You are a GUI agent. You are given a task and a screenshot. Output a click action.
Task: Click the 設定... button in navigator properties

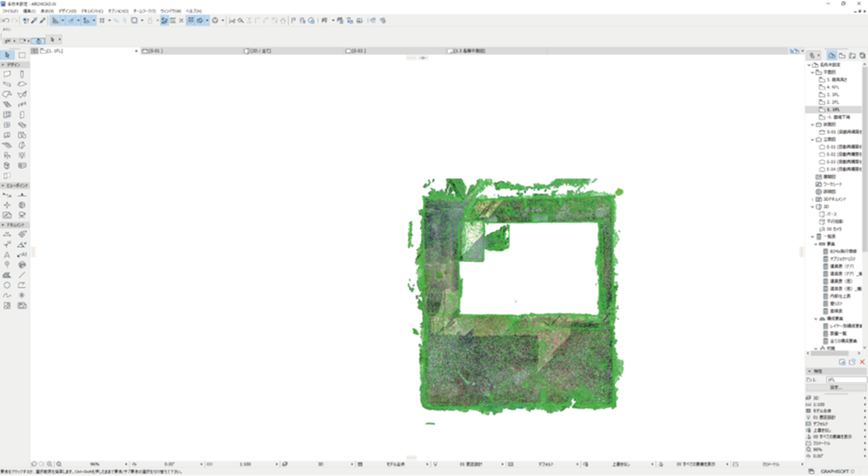click(836, 387)
